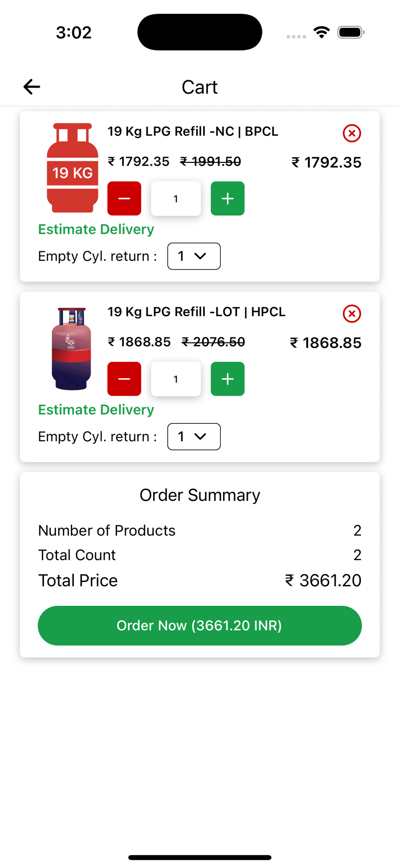Image resolution: width=400 pixels, height=868 pixels.
Task: Remove HPCL refill item from cart
Action: pos(352,314)
